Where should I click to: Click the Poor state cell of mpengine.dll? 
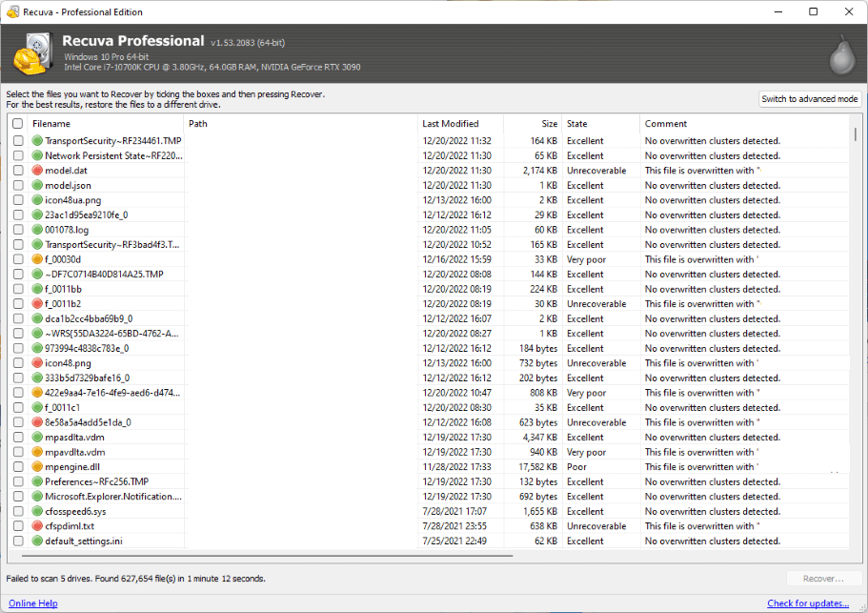tap(576, 467)
